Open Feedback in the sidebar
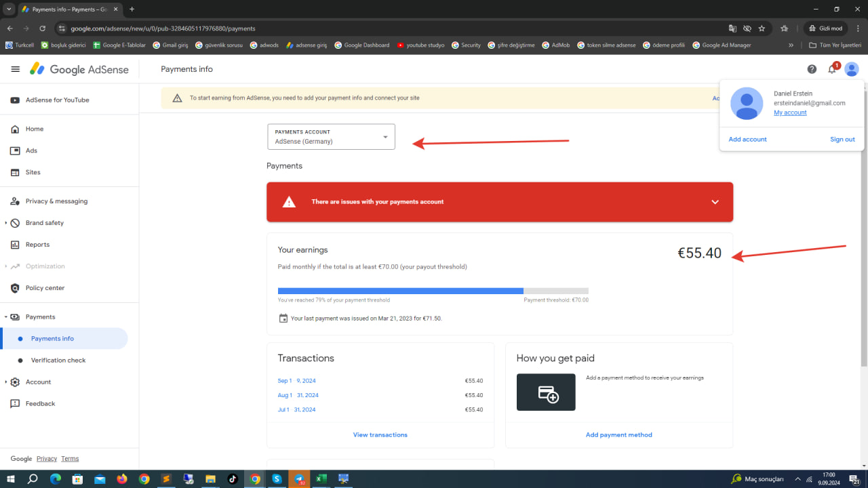 click(40, 404)
